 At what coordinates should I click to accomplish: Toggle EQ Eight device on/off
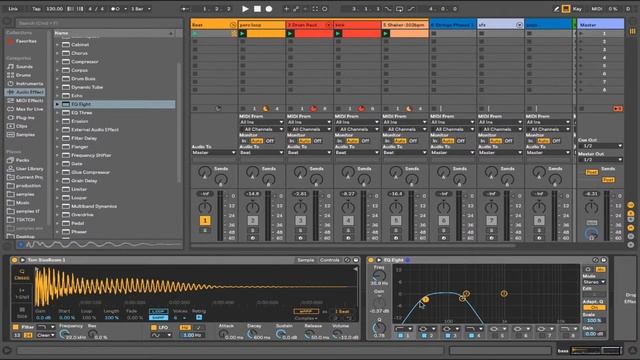tap(371, 260)
